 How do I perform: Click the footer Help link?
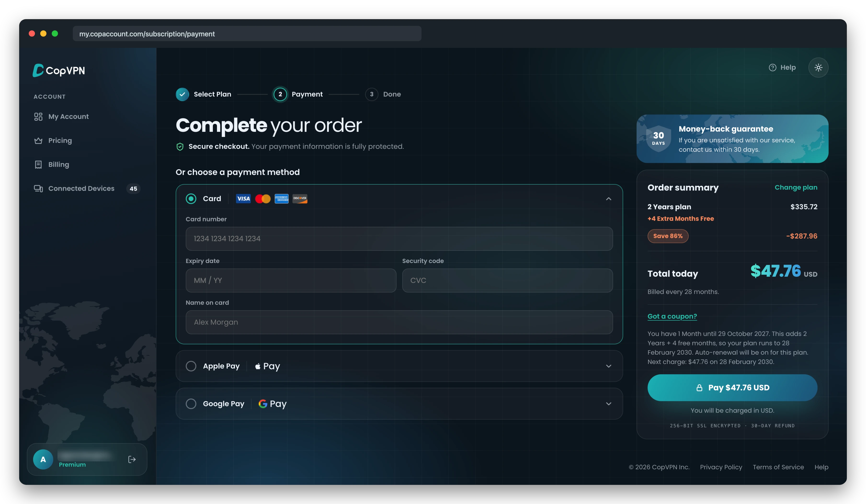(821, 467)
